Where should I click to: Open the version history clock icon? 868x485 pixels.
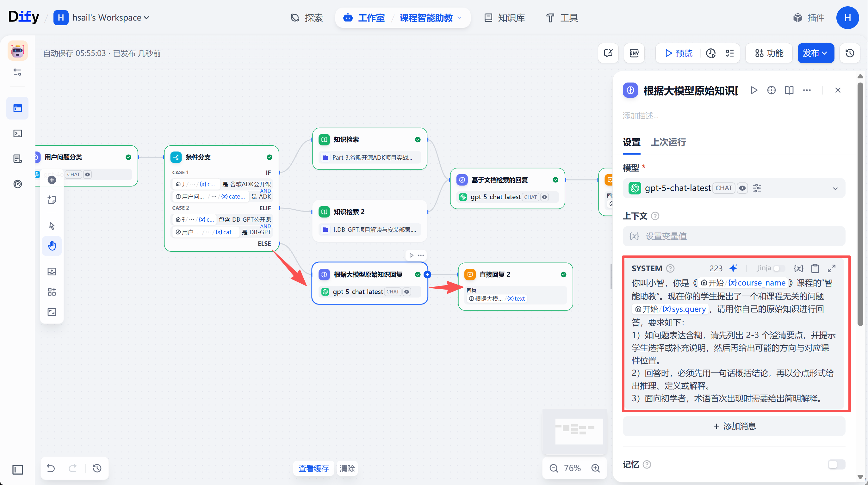tap(849, 53)
